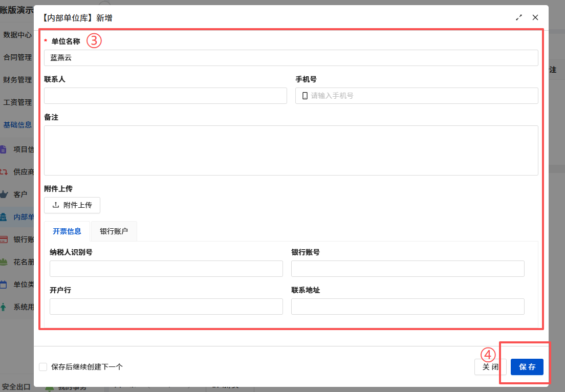Click the phone icon in 手机号 field
The height and width of the screenshot is (392, 565).
pyautogui.click(x=305, y=96)
